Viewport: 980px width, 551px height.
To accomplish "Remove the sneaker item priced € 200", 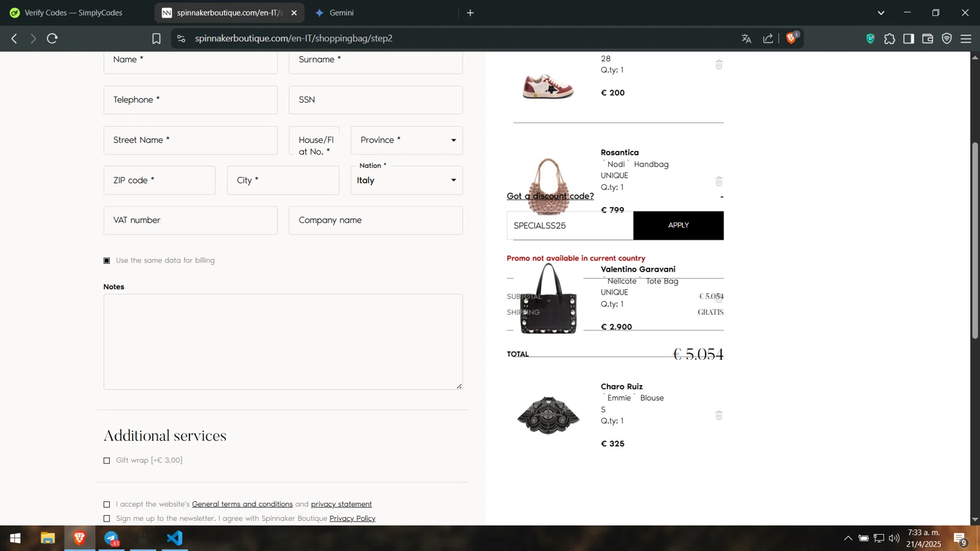I will coord(719,64).
